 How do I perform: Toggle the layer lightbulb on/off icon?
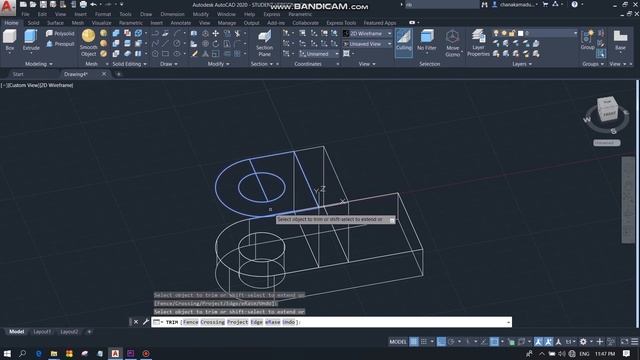click(x=496, y=33)
